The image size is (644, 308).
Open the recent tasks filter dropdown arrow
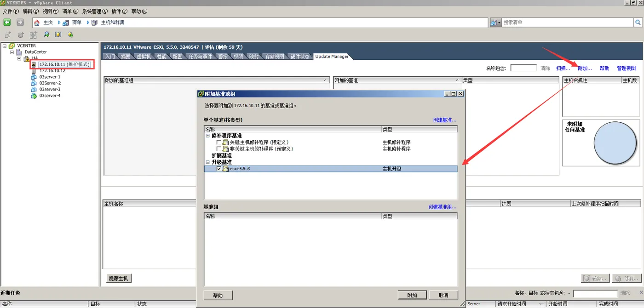coord(569,293)
